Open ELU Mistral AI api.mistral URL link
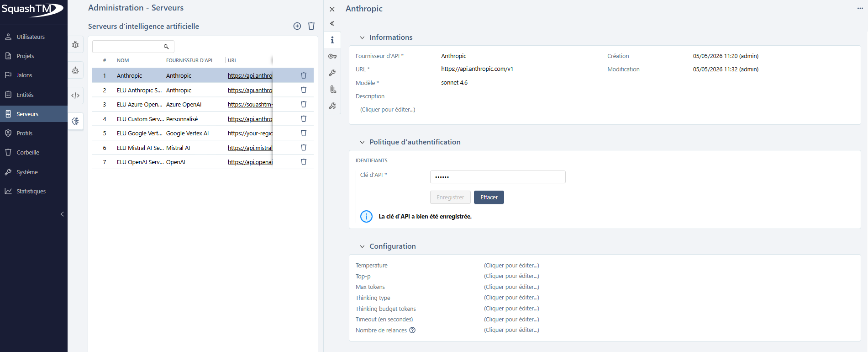Viewport: 868px width, 352px height. click(250, 148)
